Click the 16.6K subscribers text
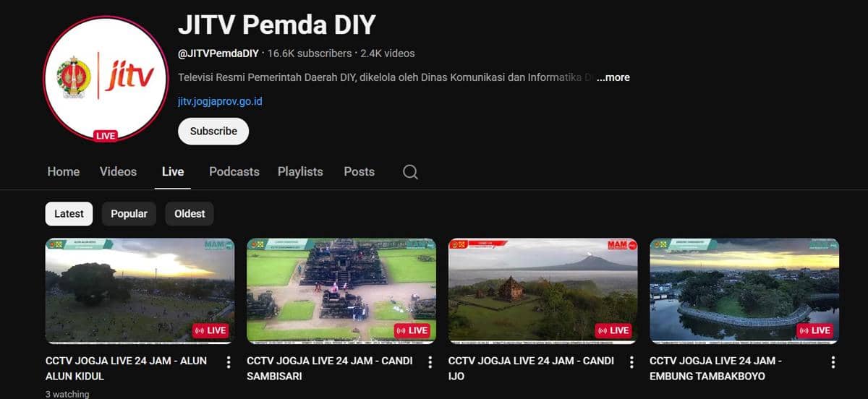Image resolution: width=868 pixels, height=399 pixels. tap(310, 53)
